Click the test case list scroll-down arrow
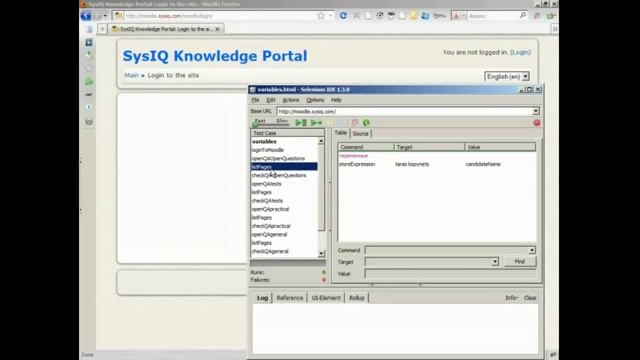This screenshot has width=640, height=360. coord(321,253)
